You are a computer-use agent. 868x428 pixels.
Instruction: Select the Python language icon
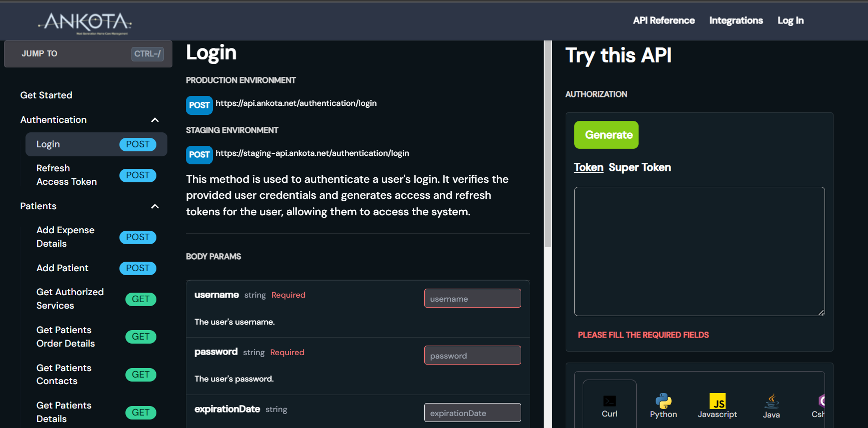click(x=663, y=406)
